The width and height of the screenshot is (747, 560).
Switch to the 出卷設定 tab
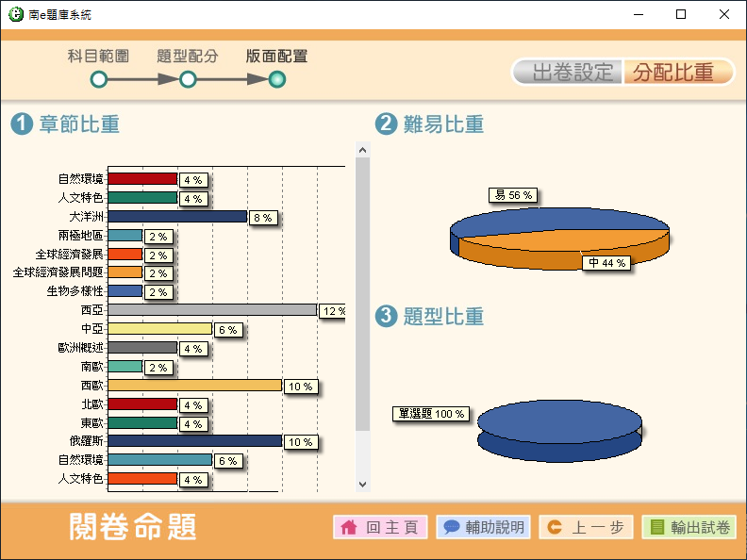569,73
